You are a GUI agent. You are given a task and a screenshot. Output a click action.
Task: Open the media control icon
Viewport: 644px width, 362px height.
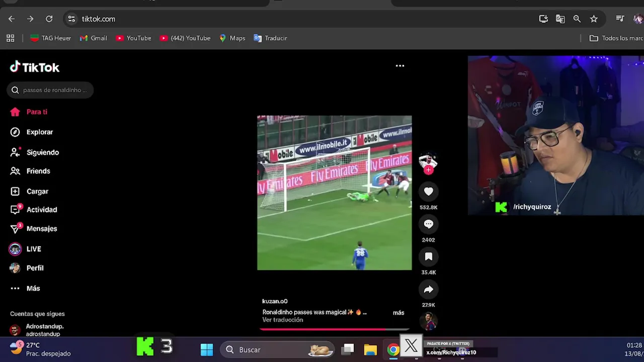(620, 19)
